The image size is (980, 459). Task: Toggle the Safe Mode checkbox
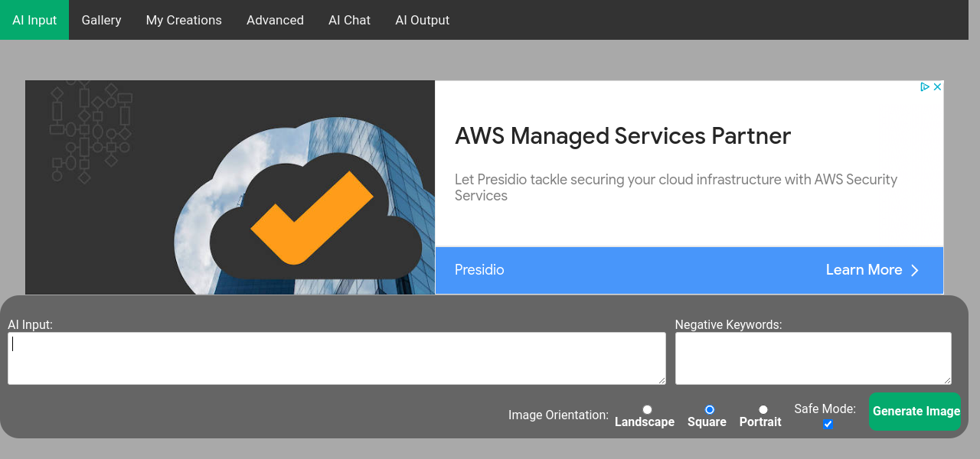(828, 425)
